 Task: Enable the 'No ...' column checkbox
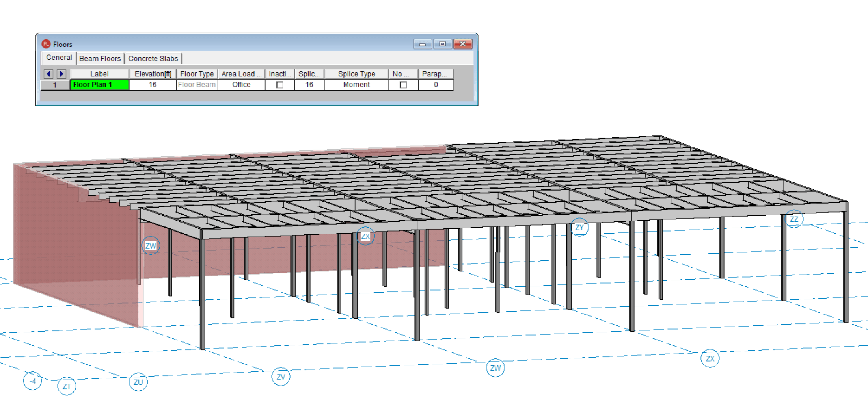tap(403, 85)
